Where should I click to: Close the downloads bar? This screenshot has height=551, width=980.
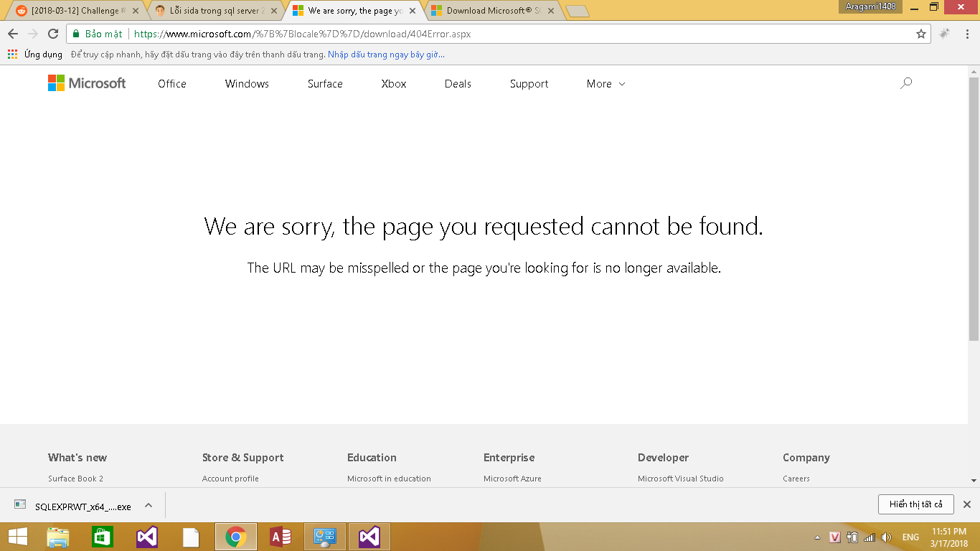pos(966,504)
